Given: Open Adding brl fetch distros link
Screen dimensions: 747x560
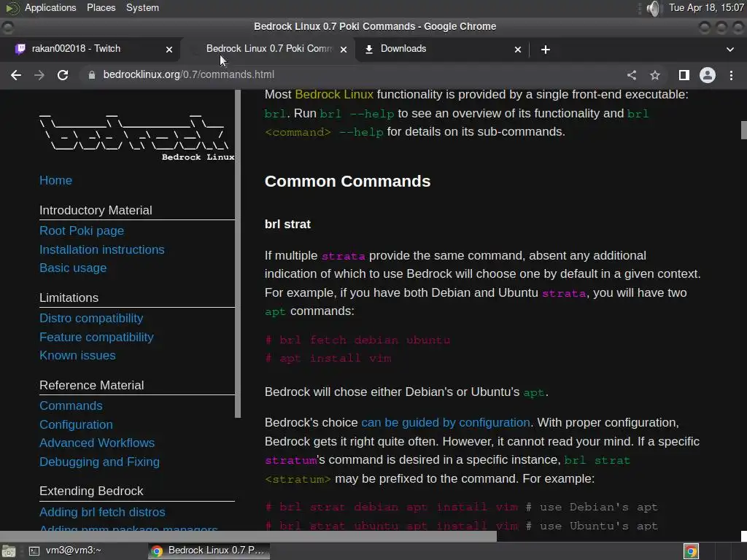Looking at the screenshot, I should (x=102, y=512).
